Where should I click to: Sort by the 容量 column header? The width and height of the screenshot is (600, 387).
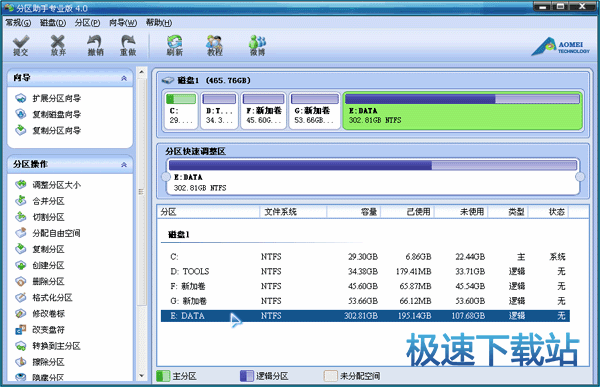(354, 212)
